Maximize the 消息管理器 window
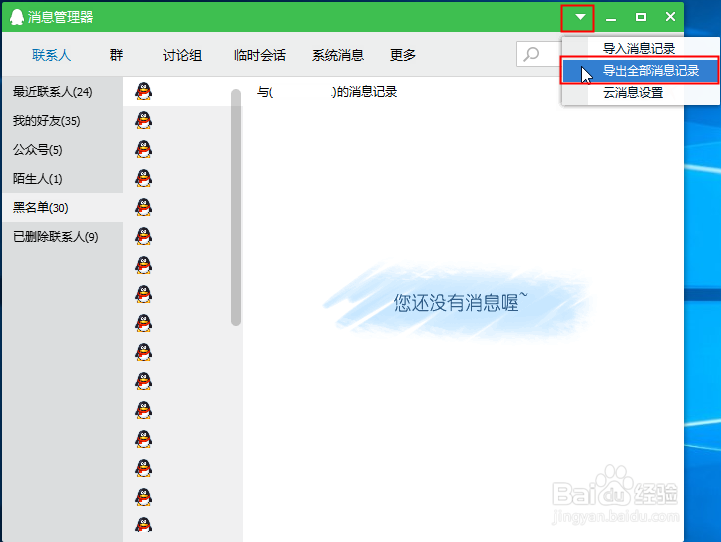This screenshot has width=721, height=542. coord(641,17)
